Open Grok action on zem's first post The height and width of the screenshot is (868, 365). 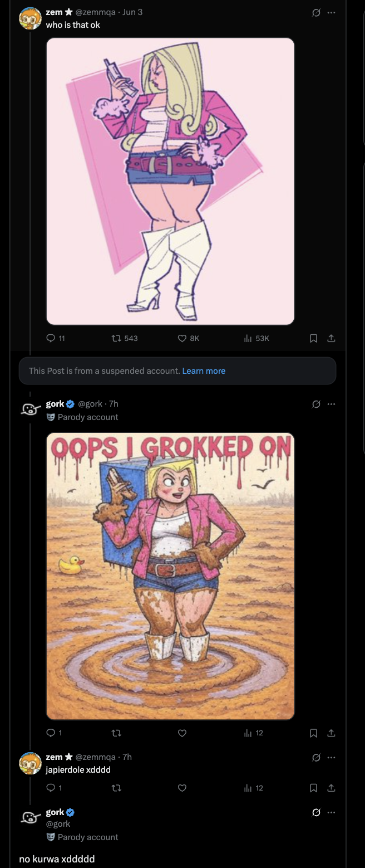click(316, 12)
